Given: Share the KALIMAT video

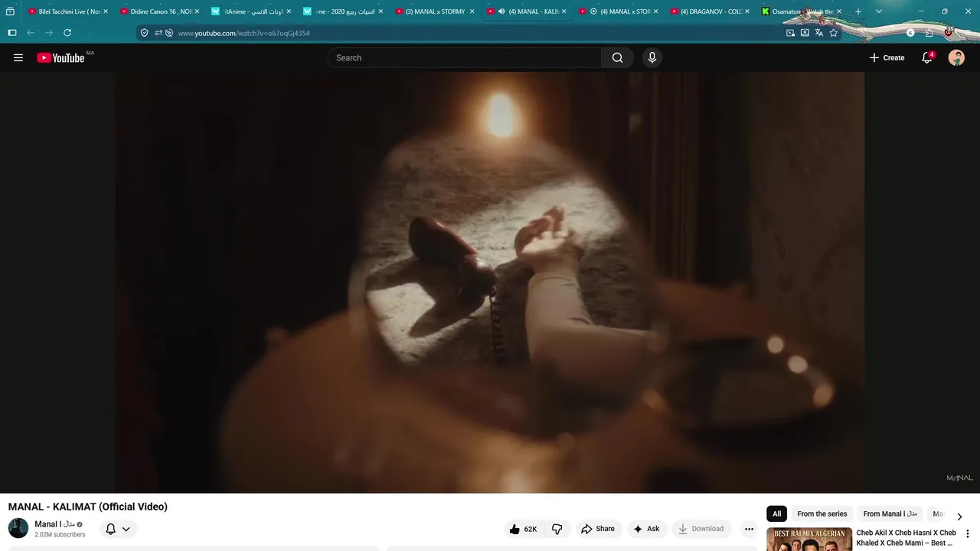Looking at the screenshot, I should point(598,529).
